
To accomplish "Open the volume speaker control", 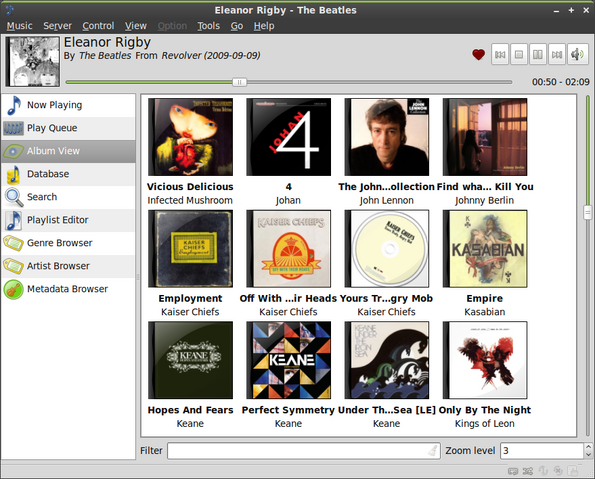I will click(577, 55).
